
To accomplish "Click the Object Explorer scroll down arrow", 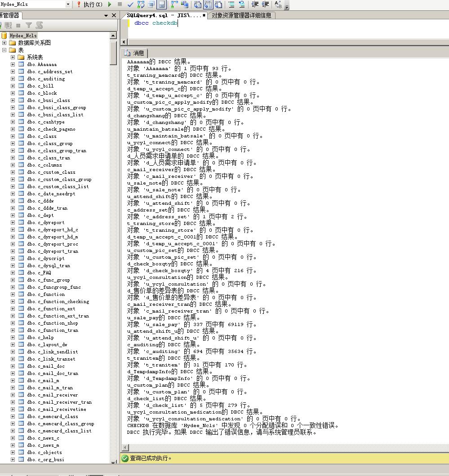I will [x=113, y=462].
